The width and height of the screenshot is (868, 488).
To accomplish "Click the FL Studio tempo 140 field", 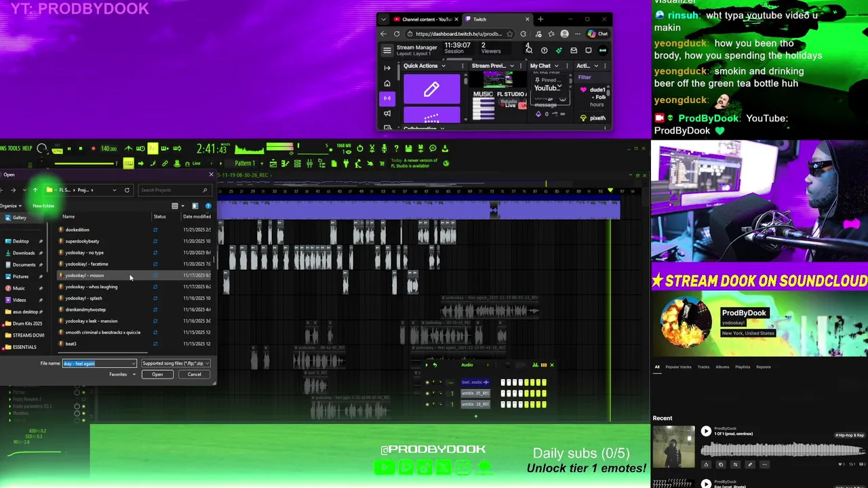I will pos(108,148).
